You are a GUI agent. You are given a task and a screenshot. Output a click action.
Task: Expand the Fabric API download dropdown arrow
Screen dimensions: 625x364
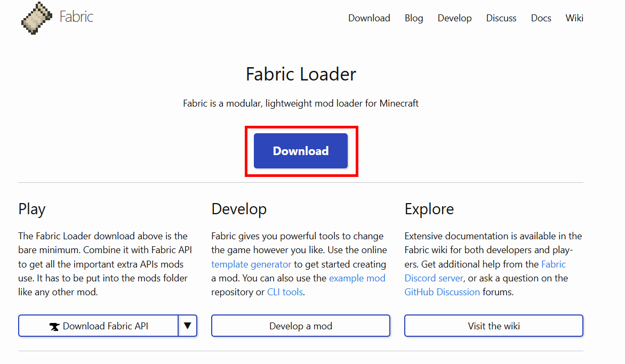188,326
